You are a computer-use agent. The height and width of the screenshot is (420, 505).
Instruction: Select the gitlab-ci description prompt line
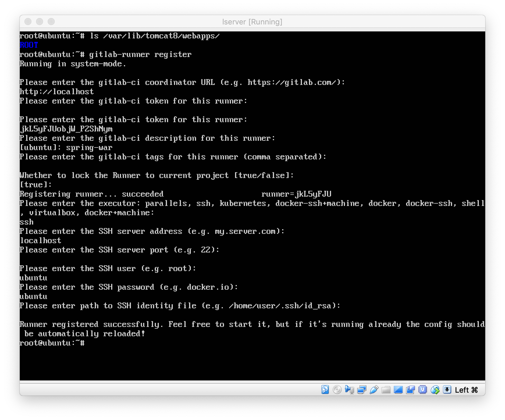coord(147,138)
